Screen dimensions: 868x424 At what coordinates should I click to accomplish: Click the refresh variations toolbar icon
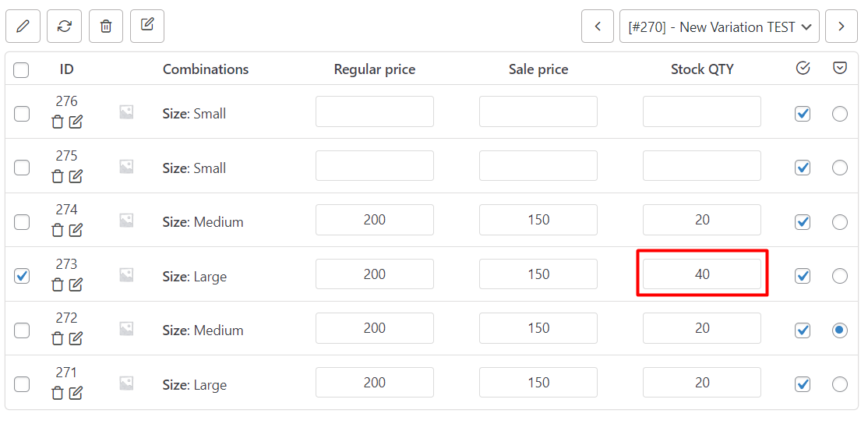pos(65,26)
